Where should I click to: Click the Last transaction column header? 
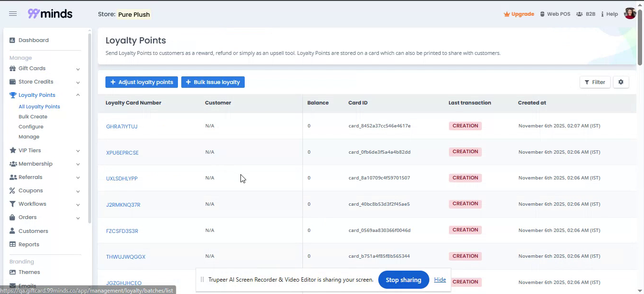click(x=470, y=103)
